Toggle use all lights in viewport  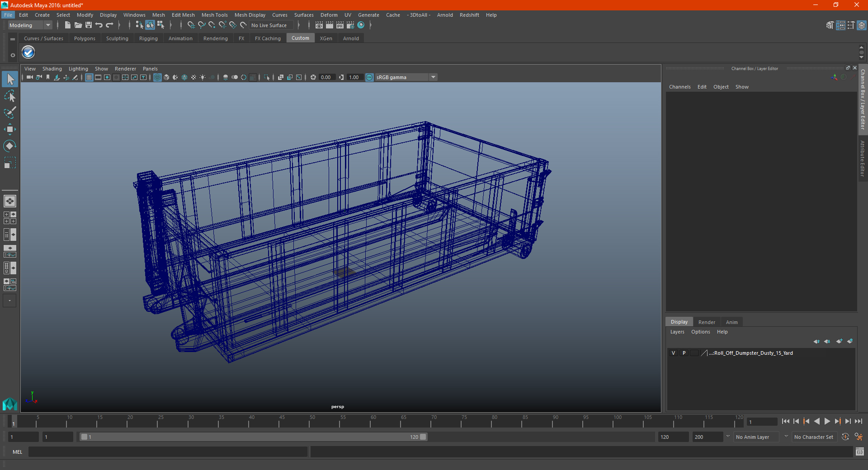pyautogui.click(x=203, y=77)
